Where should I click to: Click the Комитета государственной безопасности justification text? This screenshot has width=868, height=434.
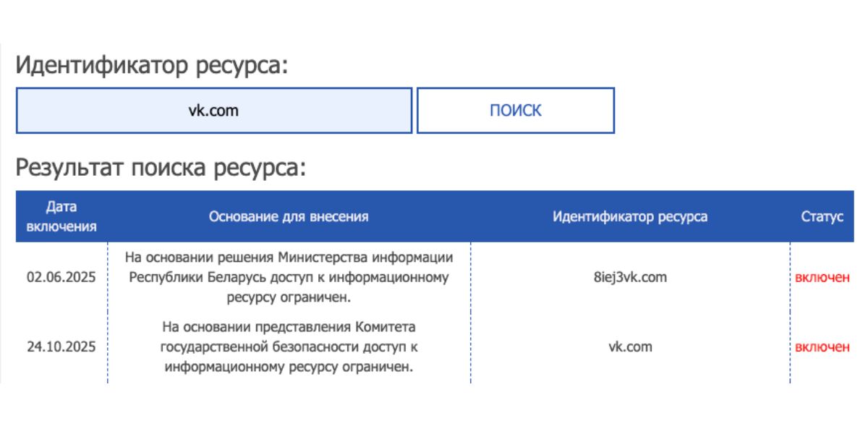click(288, 346)
